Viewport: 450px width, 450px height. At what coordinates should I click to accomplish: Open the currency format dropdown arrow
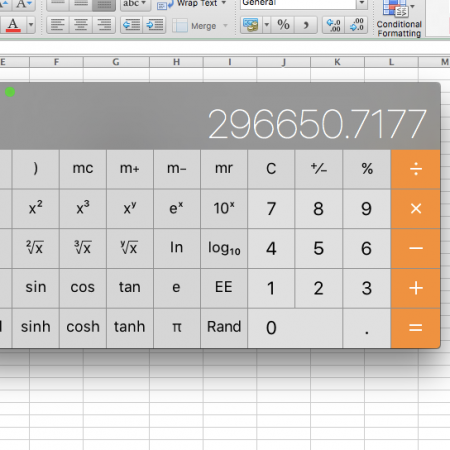point(267,25)
